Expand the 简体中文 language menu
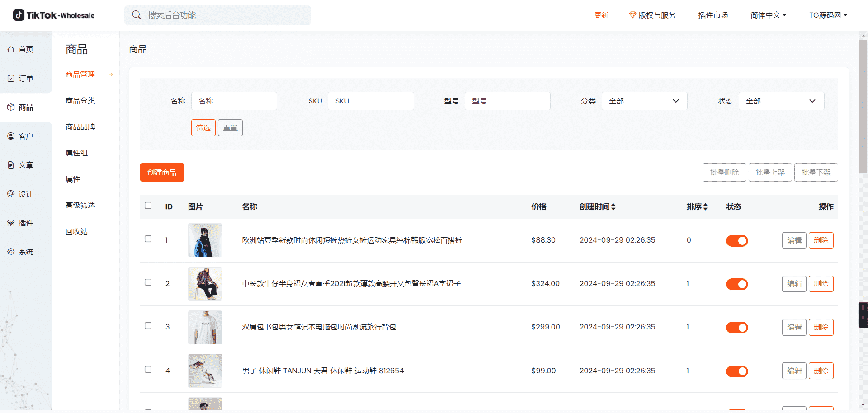868x413 pixels. pyautogui.click(x=768, y=15)
